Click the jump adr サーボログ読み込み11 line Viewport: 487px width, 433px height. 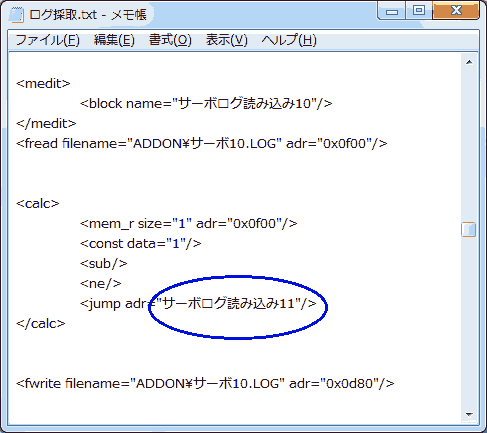tap(198, 304)
